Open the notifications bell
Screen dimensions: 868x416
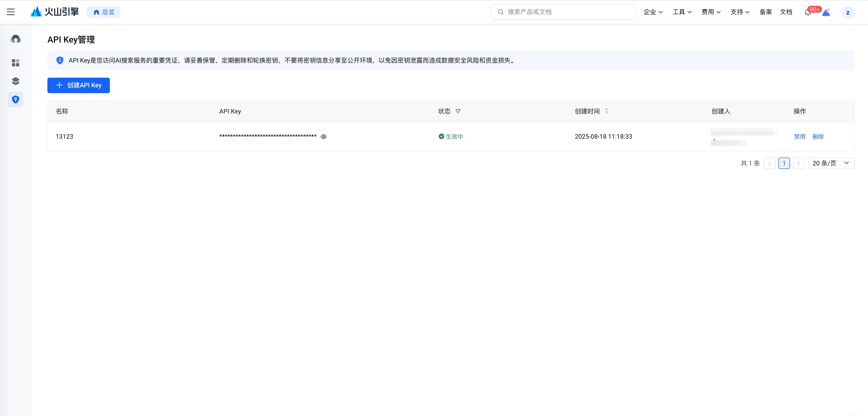pos(807,13)
